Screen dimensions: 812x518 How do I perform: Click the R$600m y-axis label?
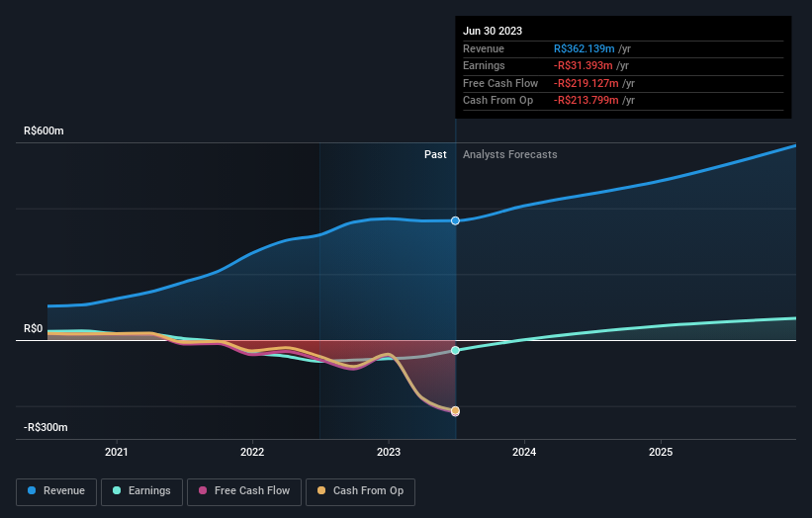pyautogui.click(x=44, y=130)
